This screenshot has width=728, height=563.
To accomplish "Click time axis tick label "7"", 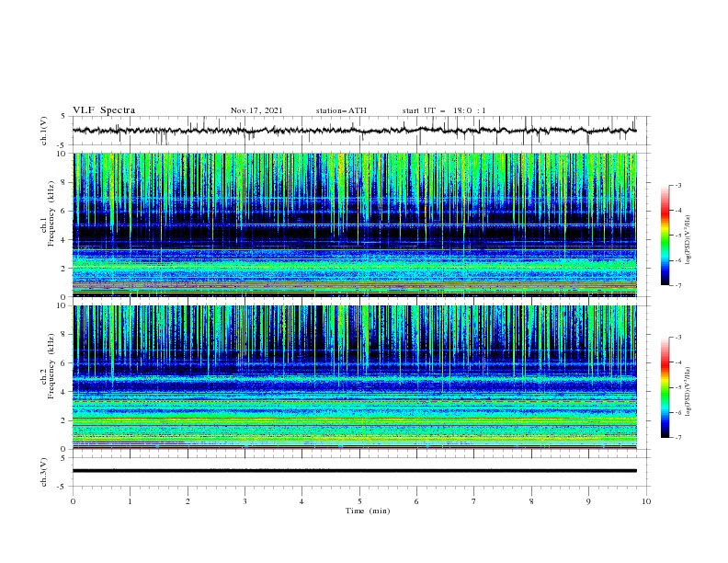I will 474,501.
